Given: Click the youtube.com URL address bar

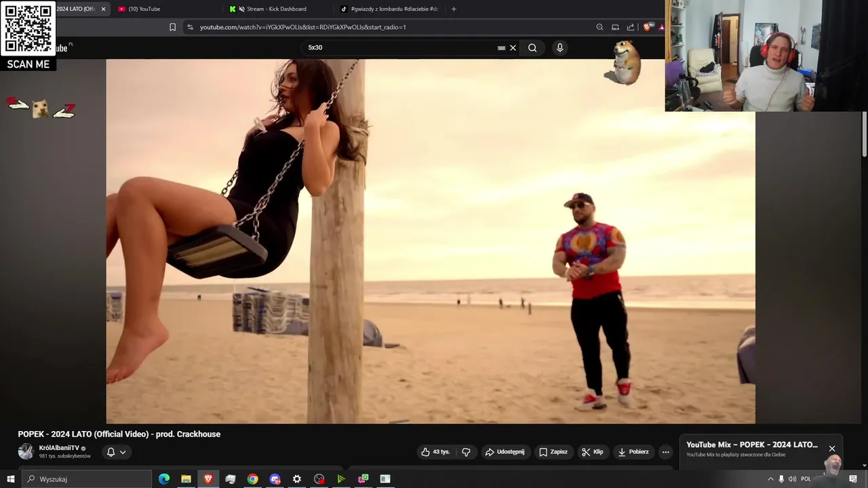Looking at the screenshot, I should coord(302,27).
